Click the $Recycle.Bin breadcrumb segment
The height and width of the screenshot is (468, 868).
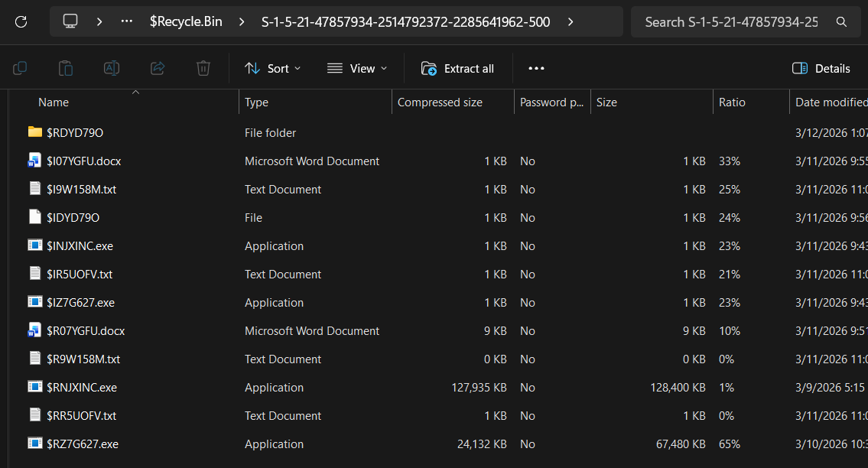click(x=186, y=22)
